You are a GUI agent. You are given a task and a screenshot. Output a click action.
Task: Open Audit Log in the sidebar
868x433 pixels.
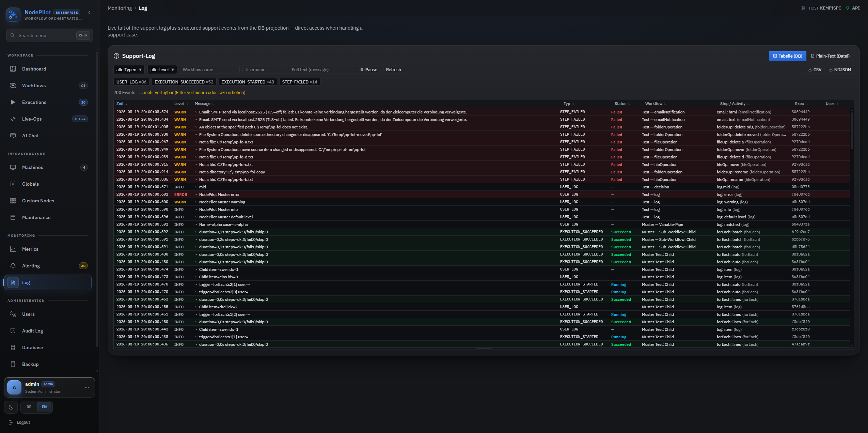(48, 331)
